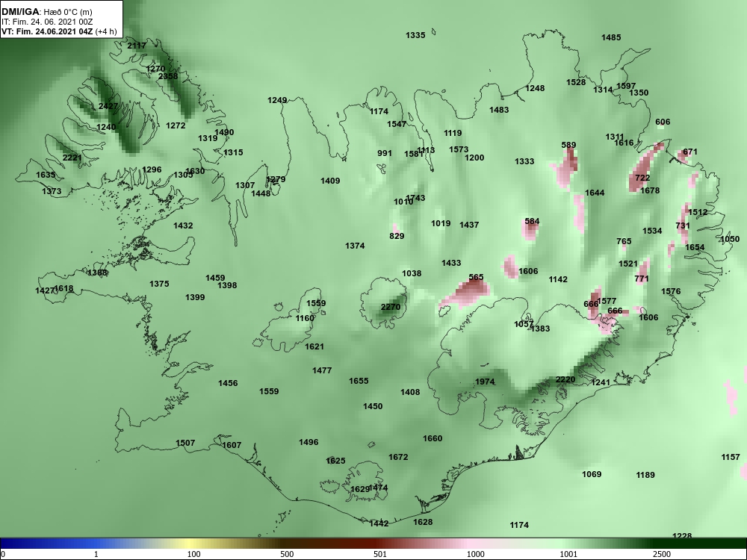Screen dimensions: 747x560
Task: Click the 829 height label
Action: 397,236
